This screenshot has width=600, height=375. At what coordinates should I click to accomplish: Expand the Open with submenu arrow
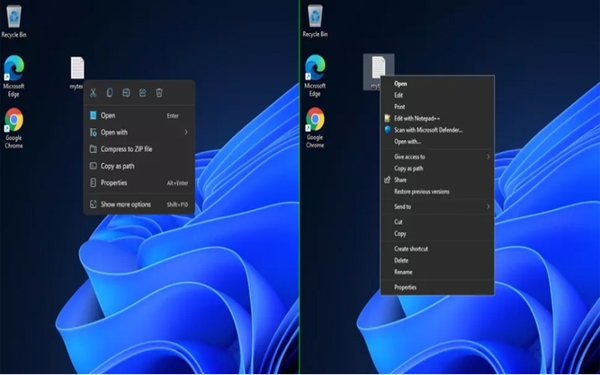(186, 132)
